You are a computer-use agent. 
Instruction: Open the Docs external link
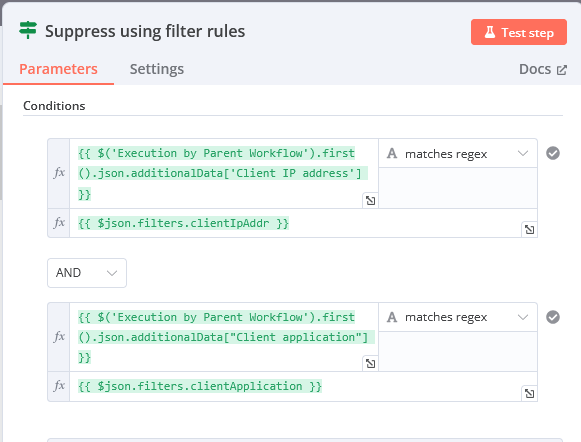[x=542, y=69]
